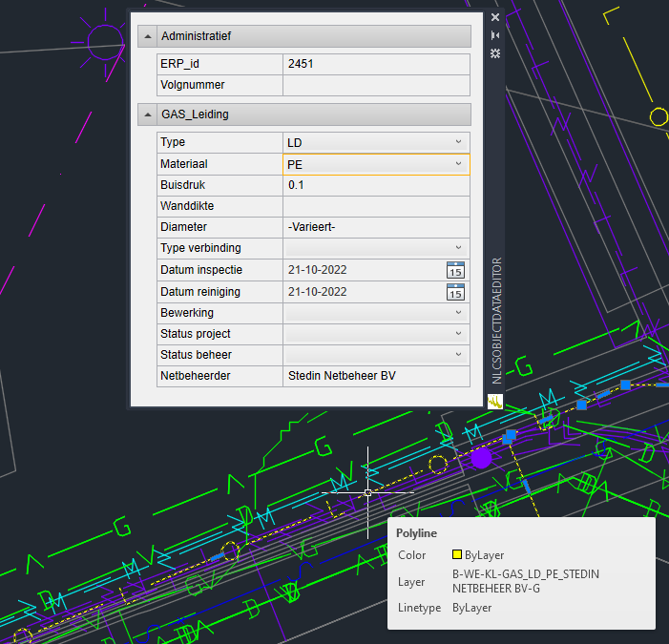Toggle auto-hide on the data editor palette
Viewport: 669px width, 644px height.
[x=495, y=35]
